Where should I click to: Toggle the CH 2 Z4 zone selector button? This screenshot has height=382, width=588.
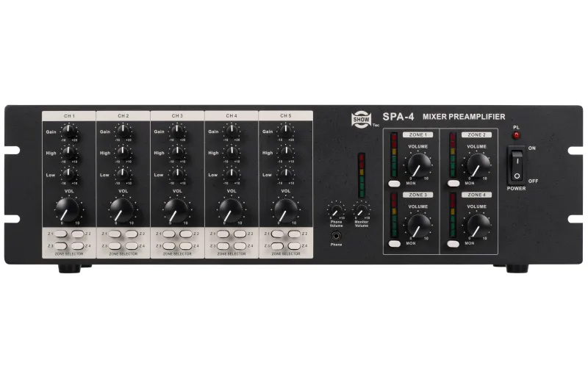click(x=132, y=246)
